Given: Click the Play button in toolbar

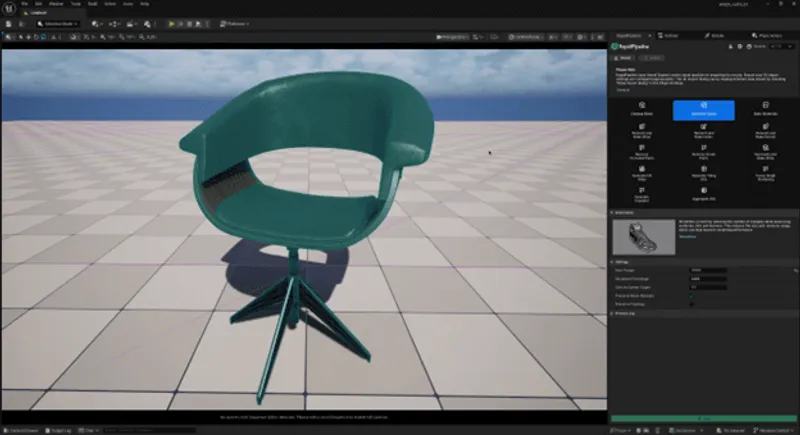Looking at the screenshot, I should 170,22.
